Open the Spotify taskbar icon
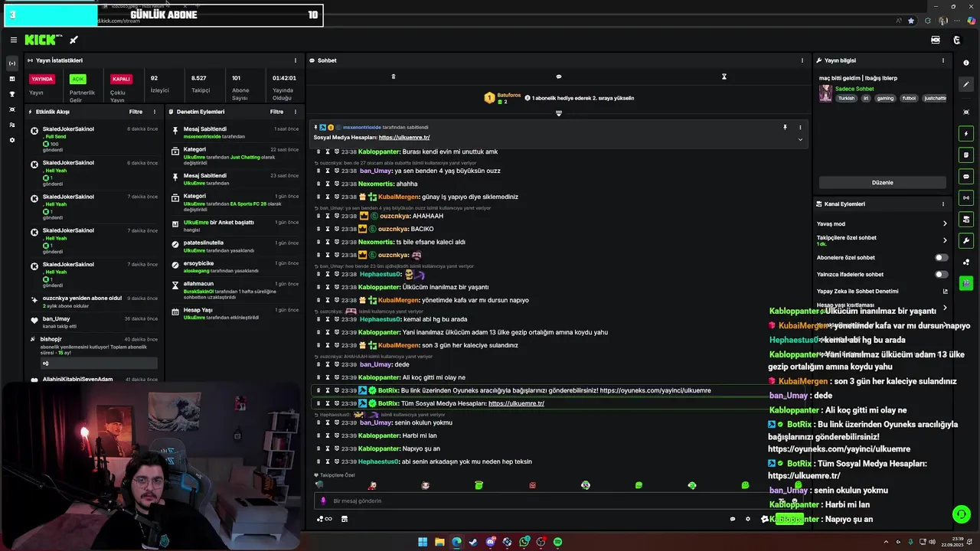980x551 pixels. click(558, 542)
